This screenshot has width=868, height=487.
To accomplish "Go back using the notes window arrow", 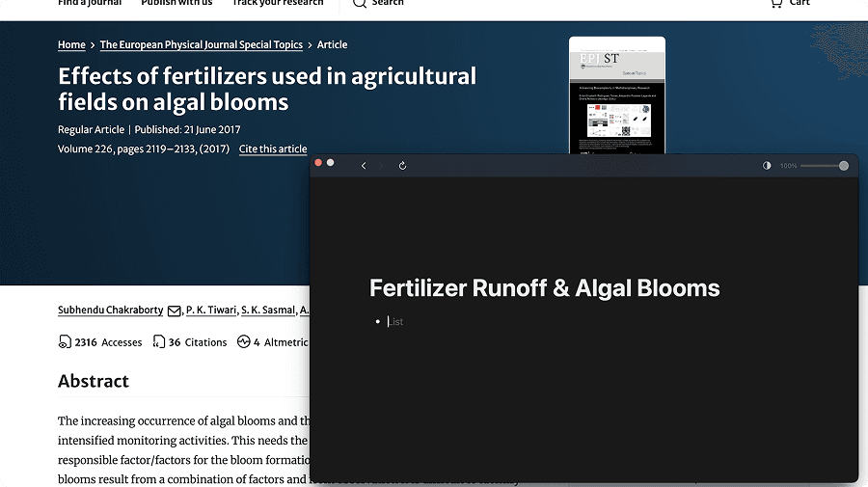I will point(364,166).
